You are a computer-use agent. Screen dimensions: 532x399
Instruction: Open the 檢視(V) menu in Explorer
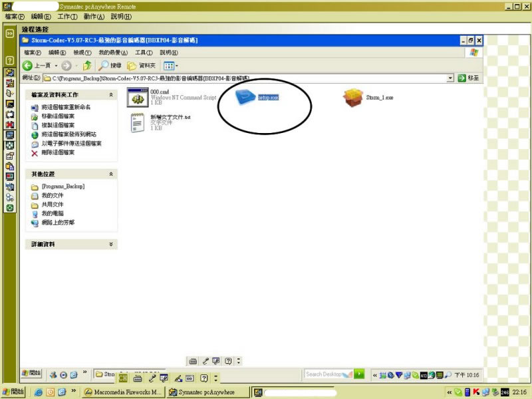coord(82,53)
